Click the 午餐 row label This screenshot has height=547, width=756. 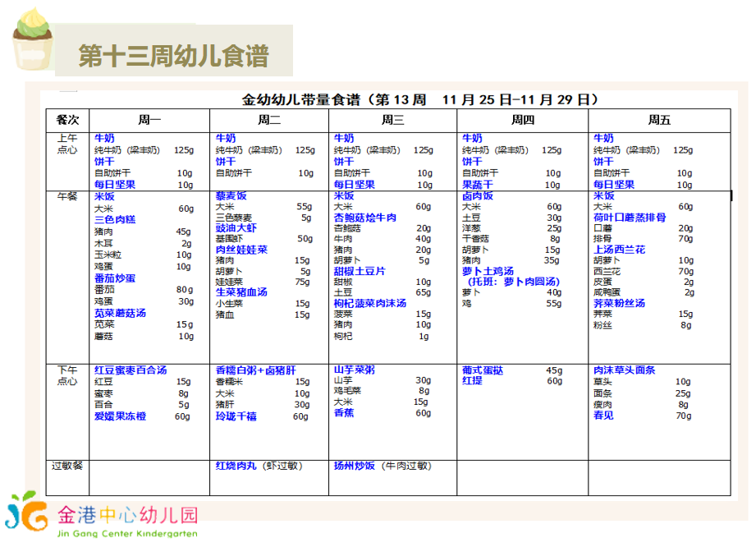tap(67, 196)
